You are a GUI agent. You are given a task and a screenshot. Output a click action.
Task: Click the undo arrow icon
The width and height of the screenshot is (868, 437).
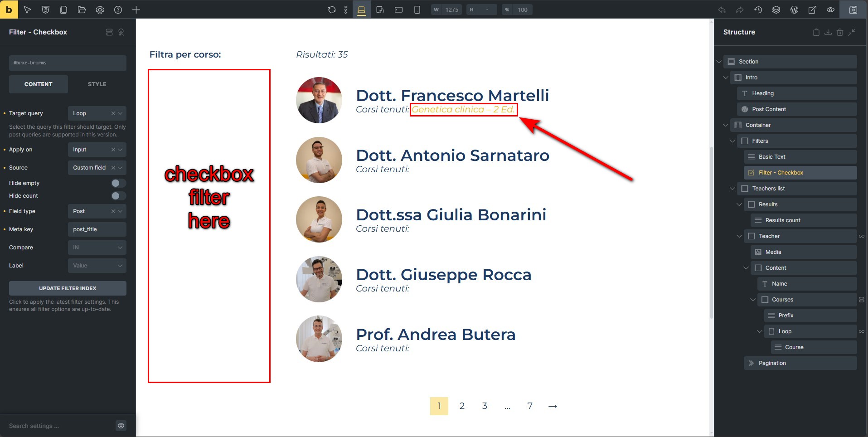point(722,10)
